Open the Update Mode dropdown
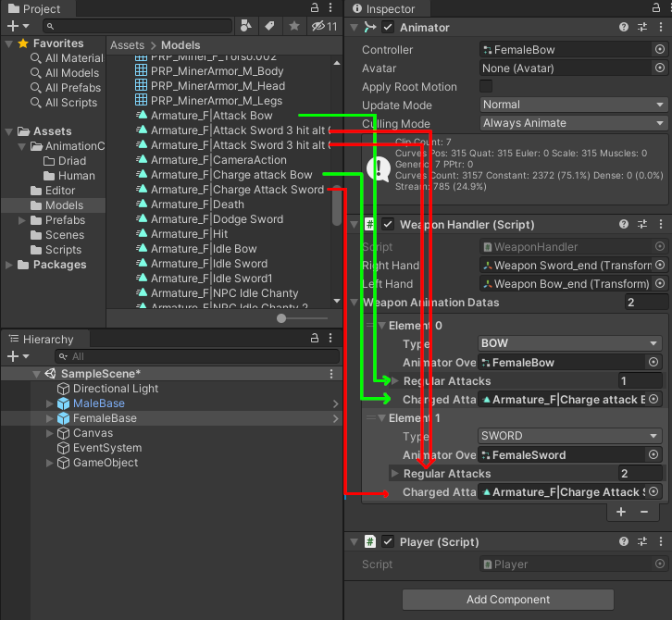 573,105
